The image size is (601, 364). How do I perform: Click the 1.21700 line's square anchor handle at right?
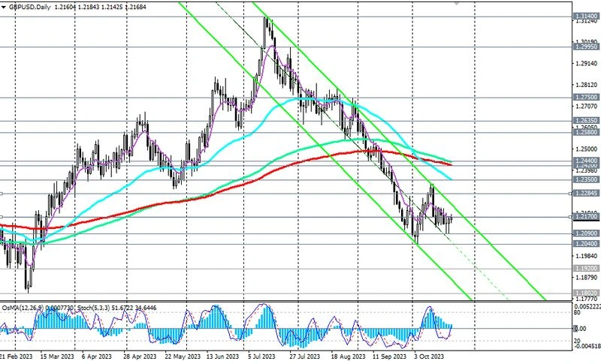coord(570,217)
